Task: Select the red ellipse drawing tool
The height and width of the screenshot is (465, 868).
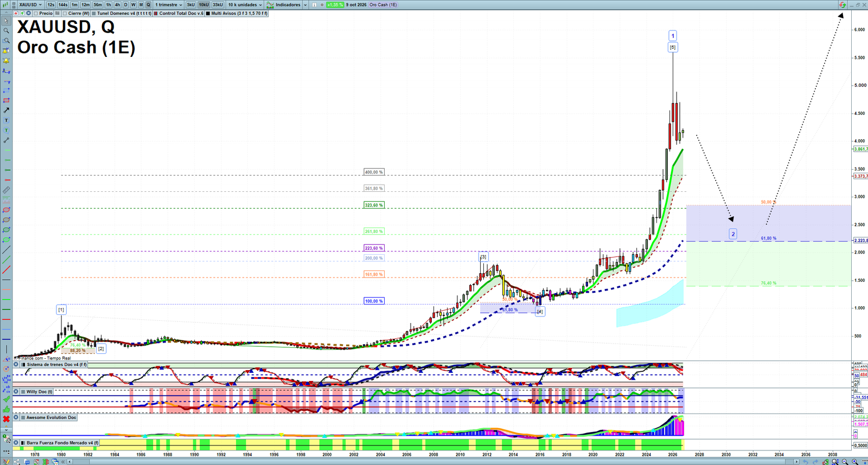Action: (6, 210)
